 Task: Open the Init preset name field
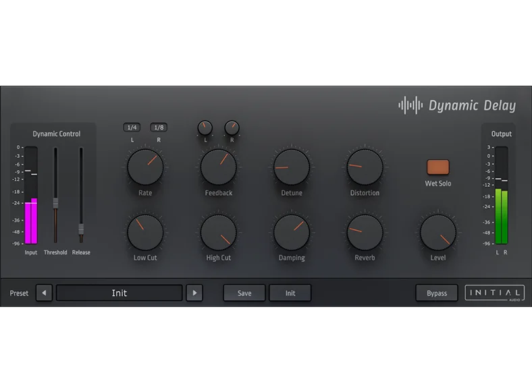point(119,293)
